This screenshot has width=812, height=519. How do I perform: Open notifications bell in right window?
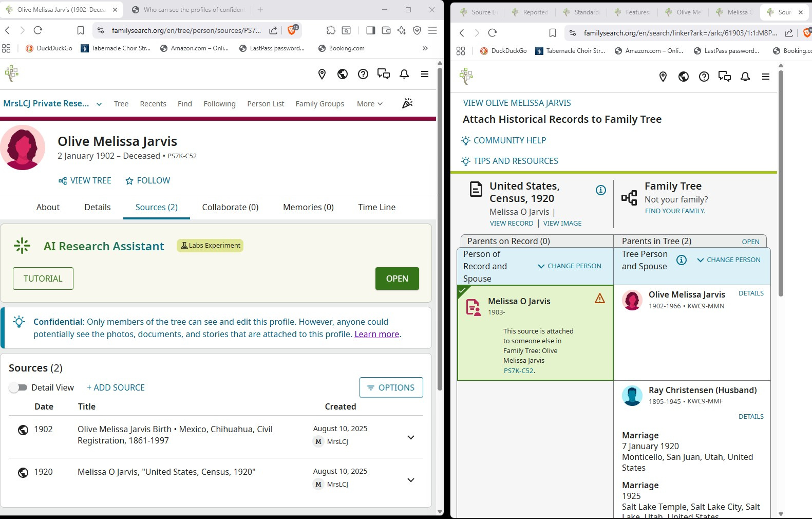(x=745, y=77)
